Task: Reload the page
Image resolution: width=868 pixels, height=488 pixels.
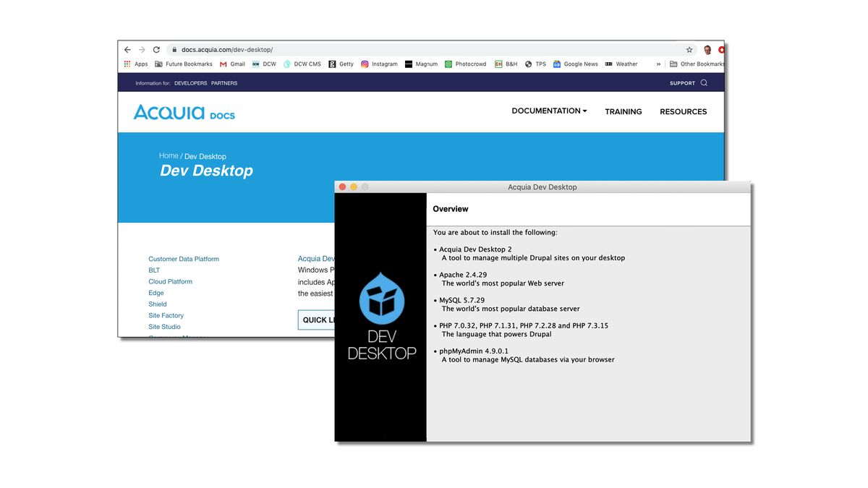Action: tap(156, 49)
